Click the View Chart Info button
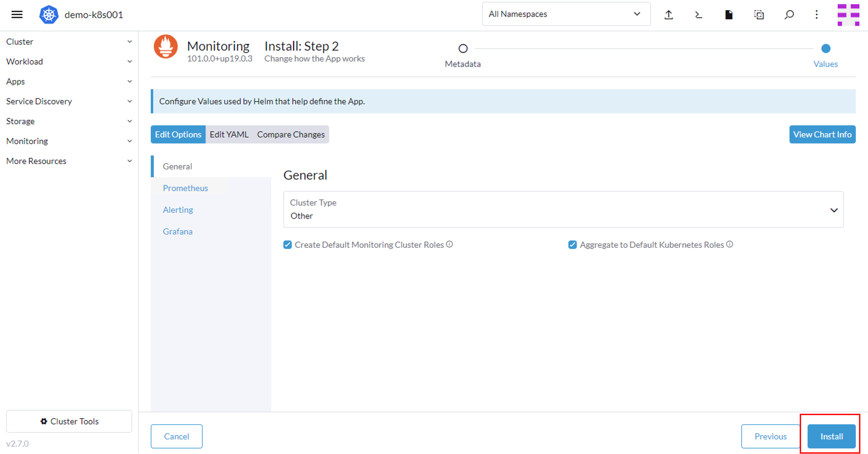This screenshot has height=454, width=868. pyautogui.click(x=822, y=134)
